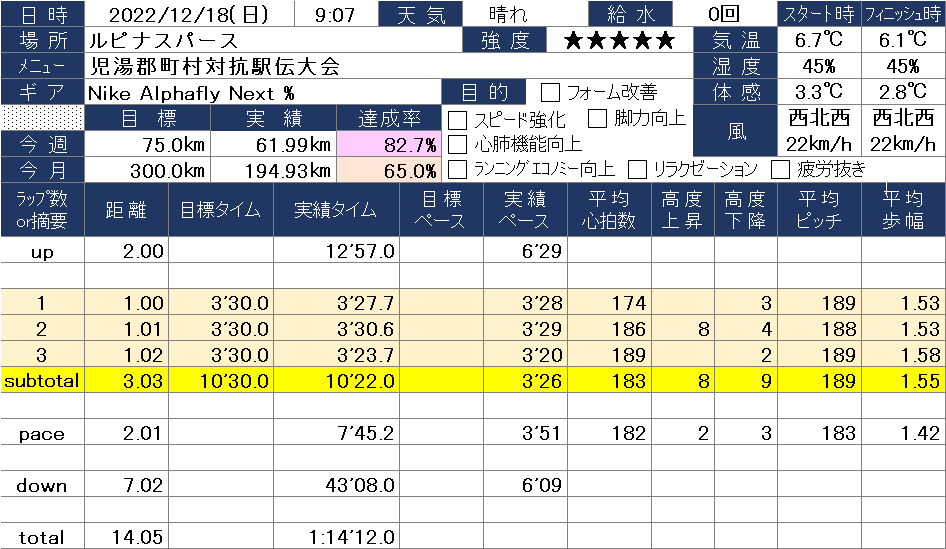Select the yellow subtotal row label
946x549 pixels.
(x=42, y=381)
